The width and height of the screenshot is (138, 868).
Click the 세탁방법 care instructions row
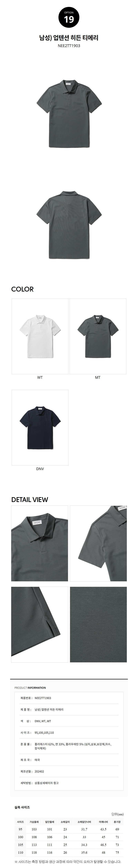point(69,783)
